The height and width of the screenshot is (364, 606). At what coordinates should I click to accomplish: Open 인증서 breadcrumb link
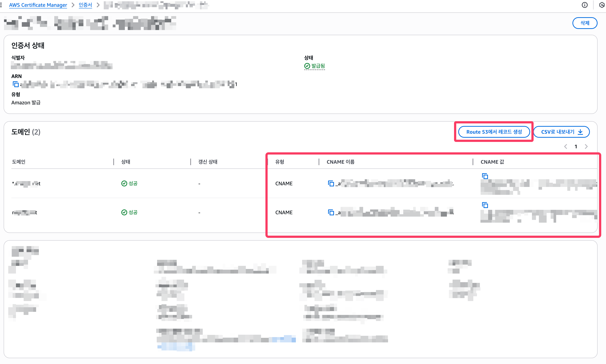click(85, 5)
